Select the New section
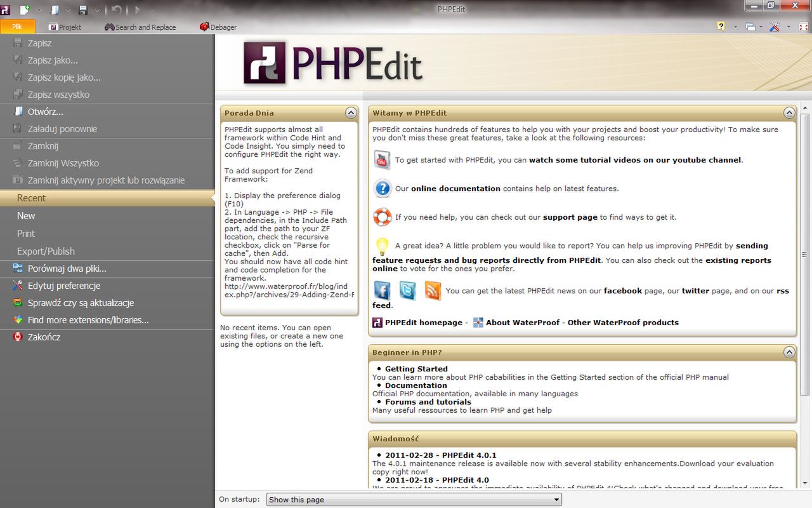812x508 pixels. (107, 216)
